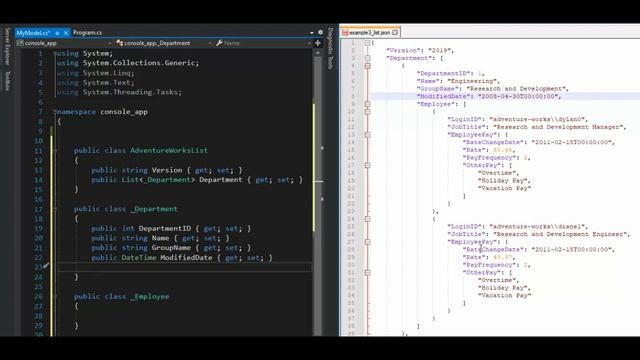Click the 'public string Name' property line
This screenshot has width=640, height=360.
coord(160,238)
